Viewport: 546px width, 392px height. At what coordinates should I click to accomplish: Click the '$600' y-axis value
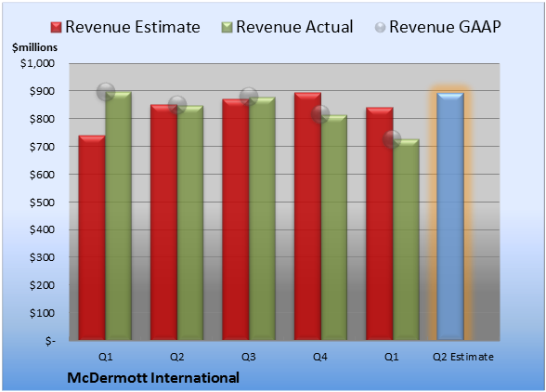[x=42, y=175]
